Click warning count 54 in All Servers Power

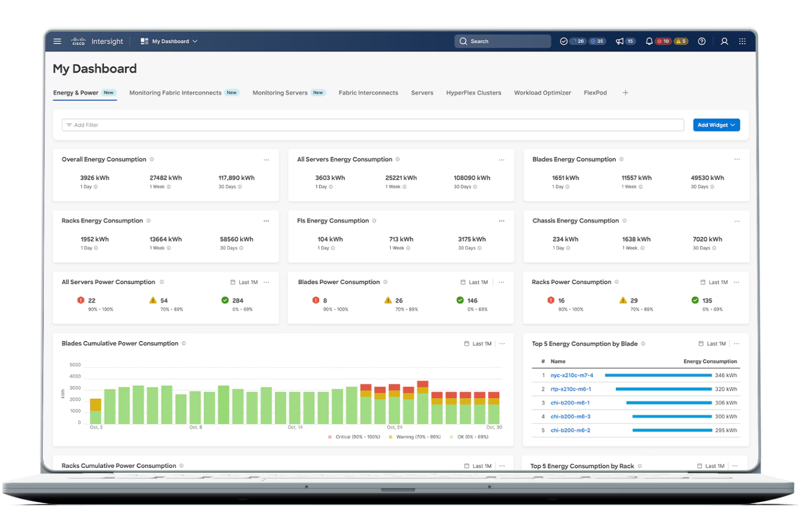[x=164, y=301]
